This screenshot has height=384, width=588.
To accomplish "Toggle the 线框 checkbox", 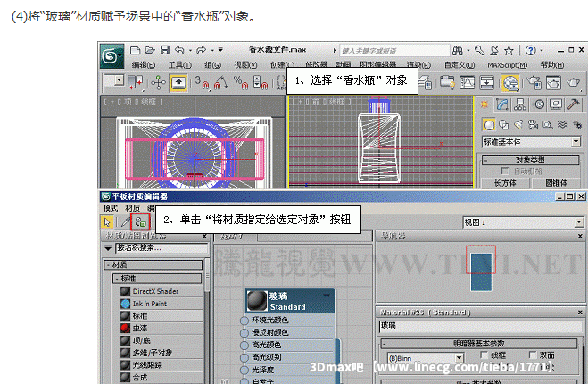I will 484,355.
